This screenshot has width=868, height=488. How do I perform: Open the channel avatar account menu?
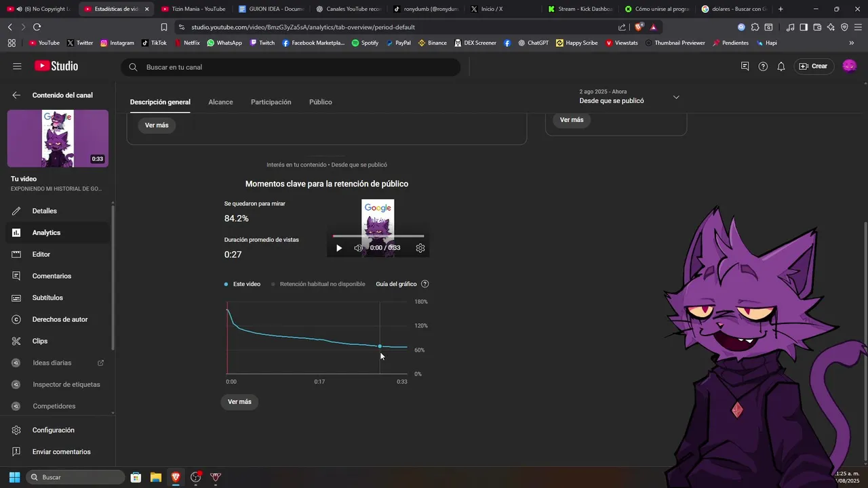pyautogui.click(x=849, y=66)
